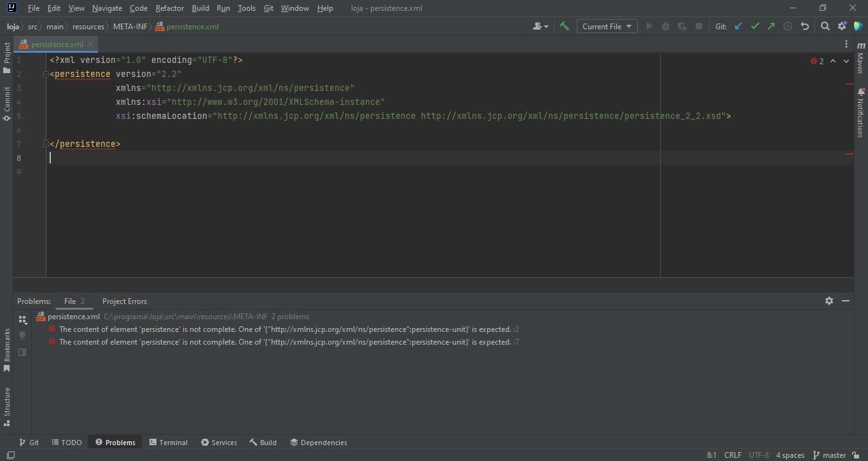
Task: Open the Services bottom tool tab
Action: [219, 443]
